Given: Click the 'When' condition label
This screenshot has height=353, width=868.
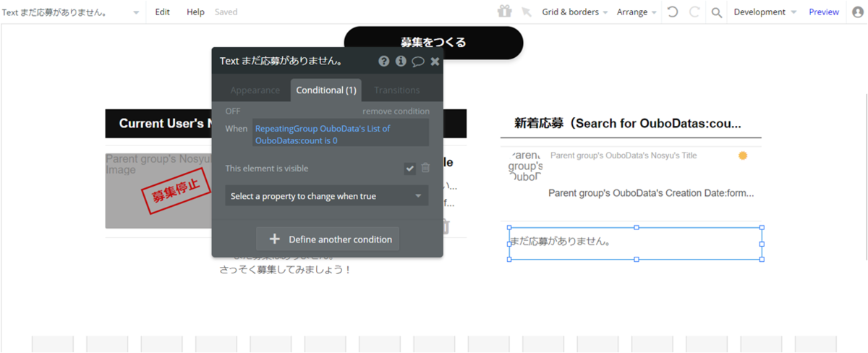Looking at the screenshot, I should pyautogui.click(x=237, y=128).
